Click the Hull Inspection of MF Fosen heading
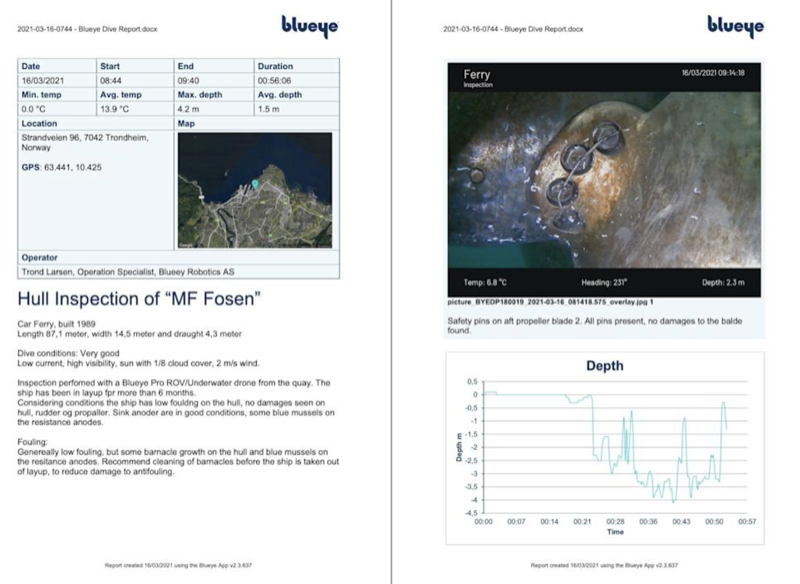This screenshot has height=584, width=800. pyautogui.click(x=139, y=297)
